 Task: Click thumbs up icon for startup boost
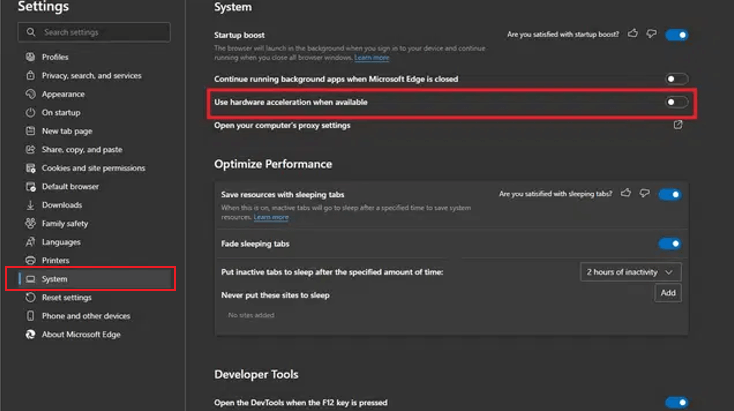click(x=633, y=34)
